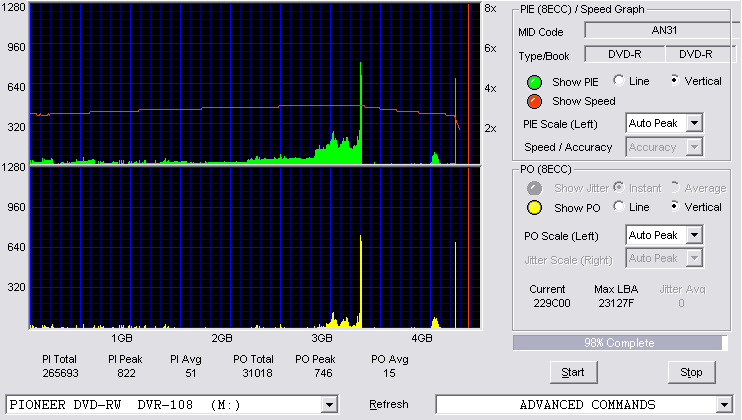Click the PO Total value 31018
The width and height of the screenshot is (742, 420).
coord(257,373)
